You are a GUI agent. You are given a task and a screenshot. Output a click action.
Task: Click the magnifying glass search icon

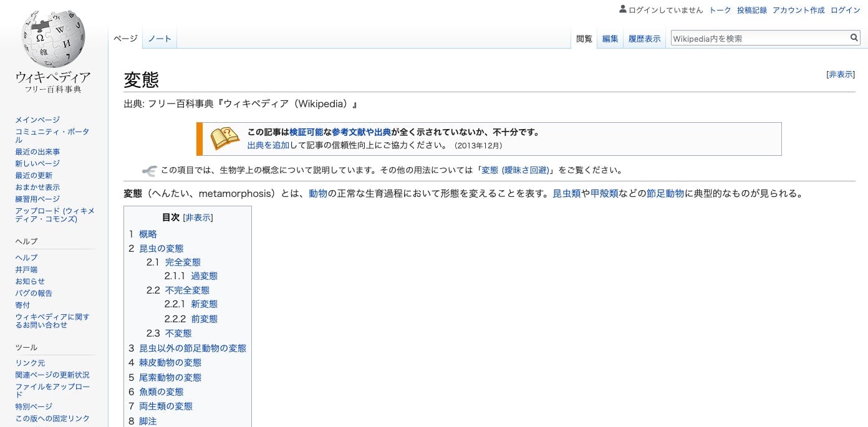click(x=854, y=37)
